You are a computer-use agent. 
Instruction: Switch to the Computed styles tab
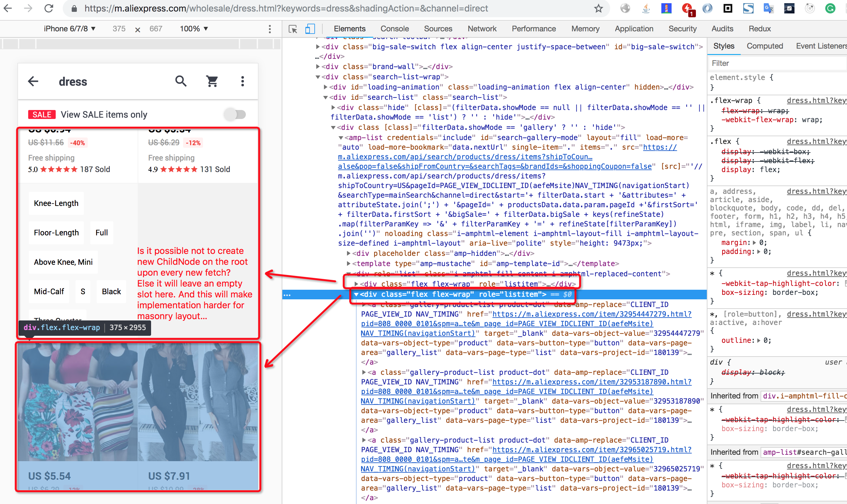764,46
